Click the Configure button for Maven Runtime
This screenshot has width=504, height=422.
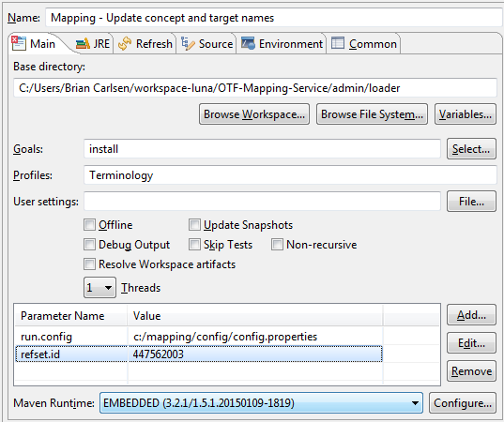tap(463, 402)
